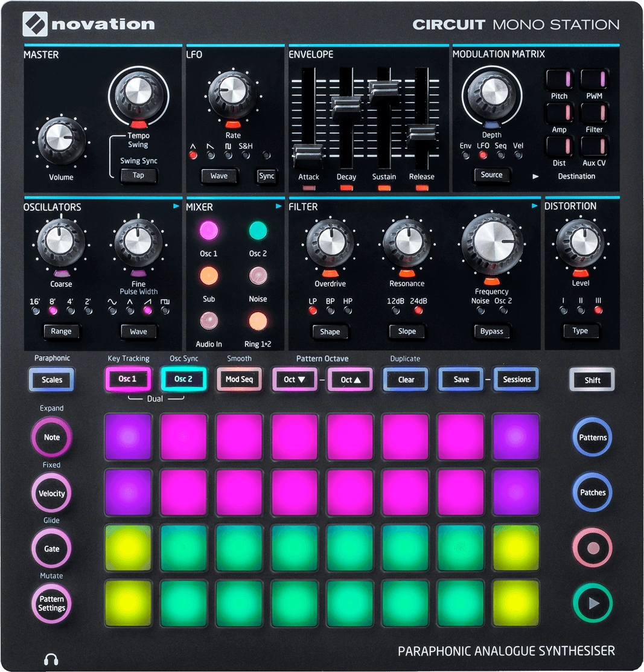
Task: Click the Osc 2 mixer pad
Action: point(258,231)
